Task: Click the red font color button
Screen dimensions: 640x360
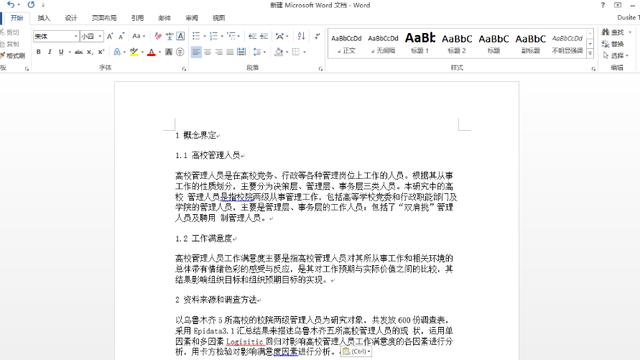Action: pyautogui.click(x=151, y=52)
